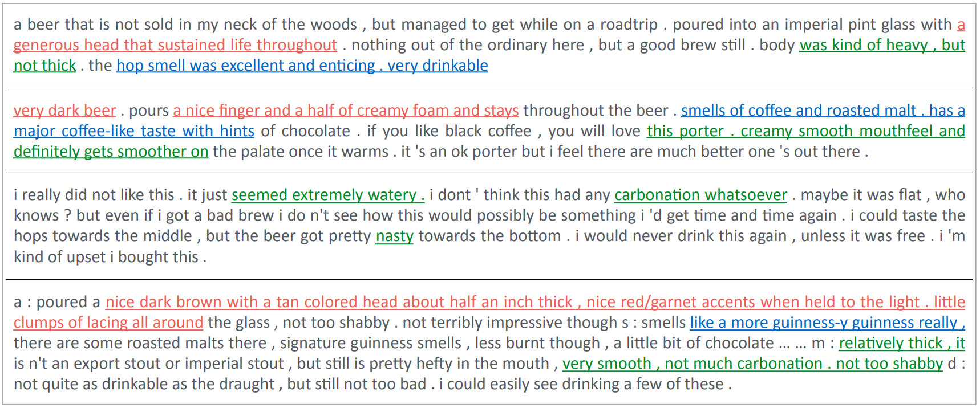Click green 'this porter . creamy smooth mouthfeel and' link

(806, 131)
